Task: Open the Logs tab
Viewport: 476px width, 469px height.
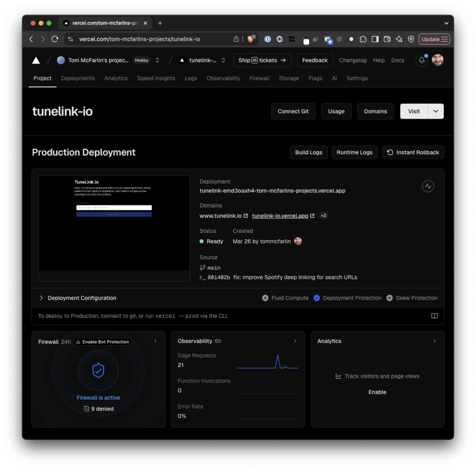Action: [x=191, y=78]
